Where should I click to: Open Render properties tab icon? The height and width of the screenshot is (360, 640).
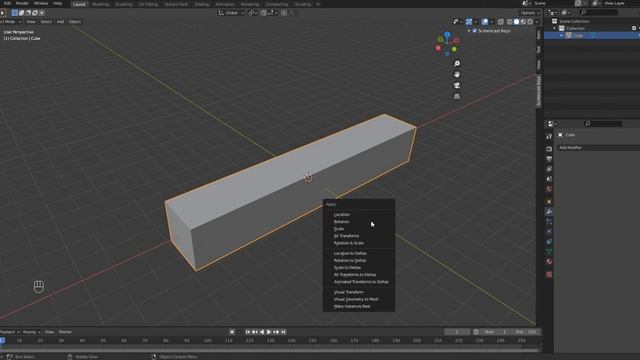tap(549, 149)
